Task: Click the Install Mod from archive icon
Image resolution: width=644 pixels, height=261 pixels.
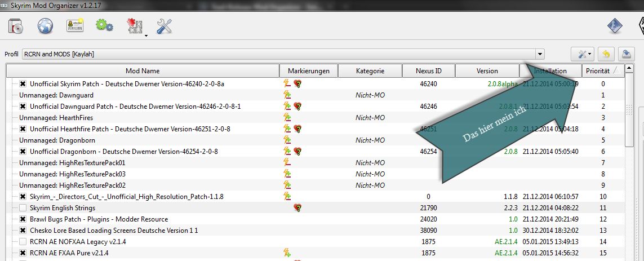Action: click(15, 26)
